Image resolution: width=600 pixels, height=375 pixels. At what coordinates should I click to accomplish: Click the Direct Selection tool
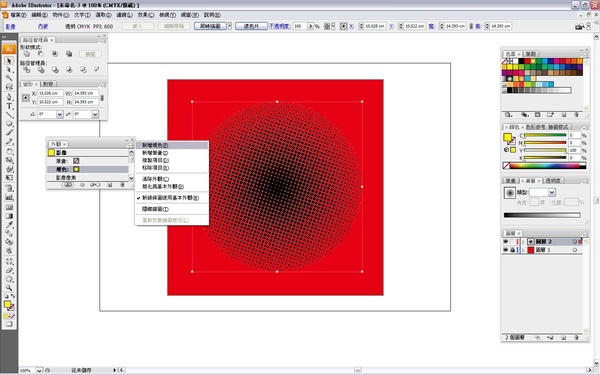point(9,70)
